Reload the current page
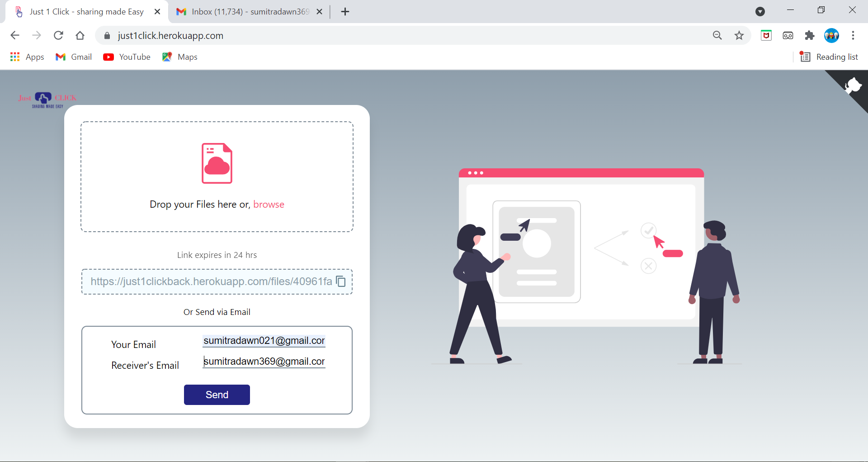The image size is (868, 462). (58, 35)
